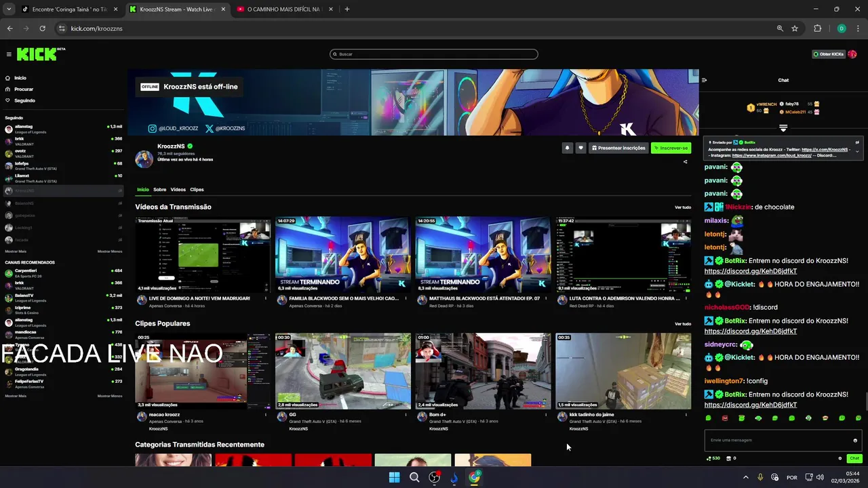Screen dimensions: 868x488
Task: Open the Instagram loud_kroozz link
Action: [x=772, y=155]
